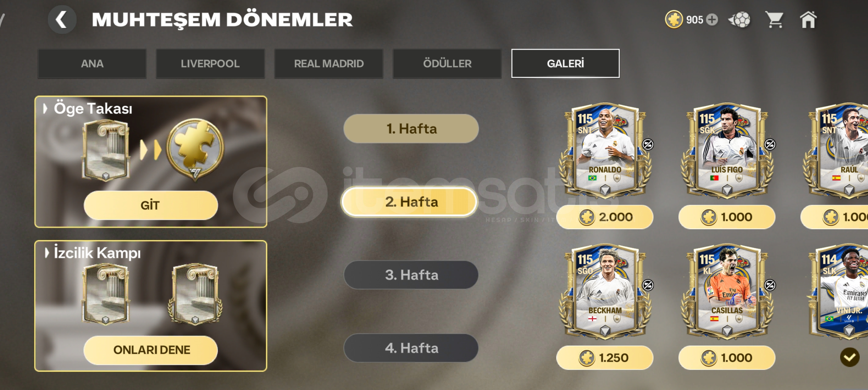This screenshot has width=868, height=390.
Task: Click the ONLARI DENE button
Action: (150, 350)
